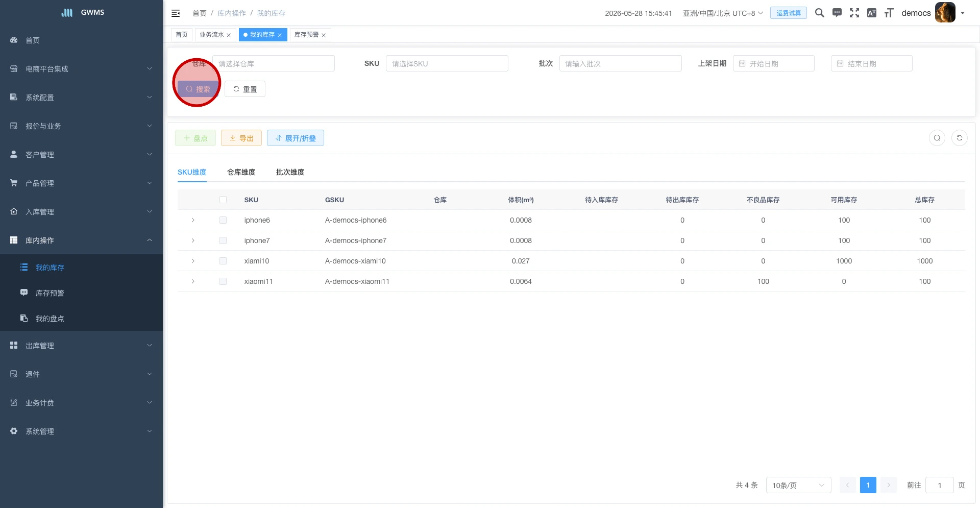
Task: Close the 库存预警 page tab
Action: [324, 35]
